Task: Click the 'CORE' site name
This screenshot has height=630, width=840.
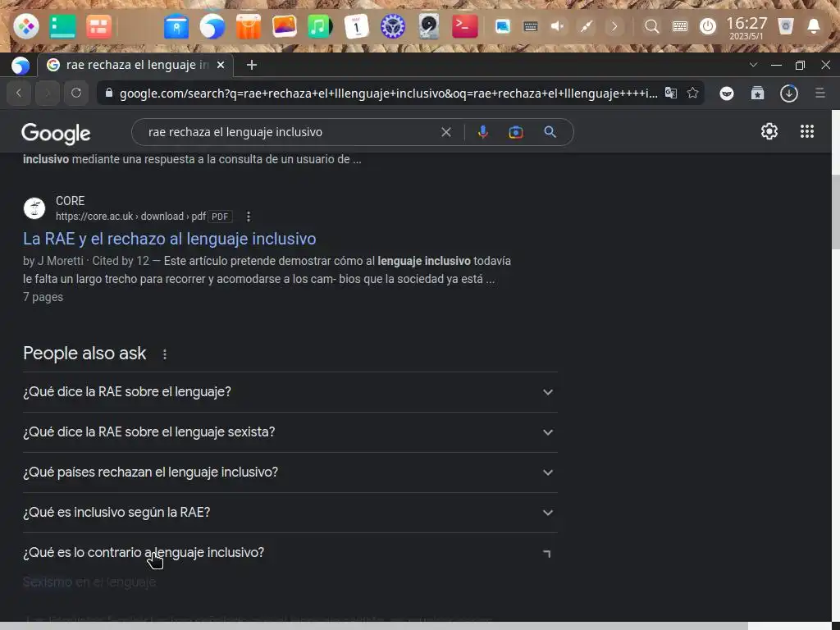Action: [71, 201]
